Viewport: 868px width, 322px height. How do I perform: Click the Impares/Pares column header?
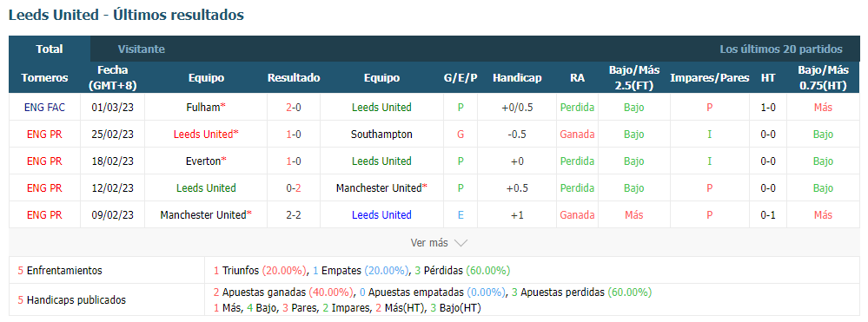709,78
